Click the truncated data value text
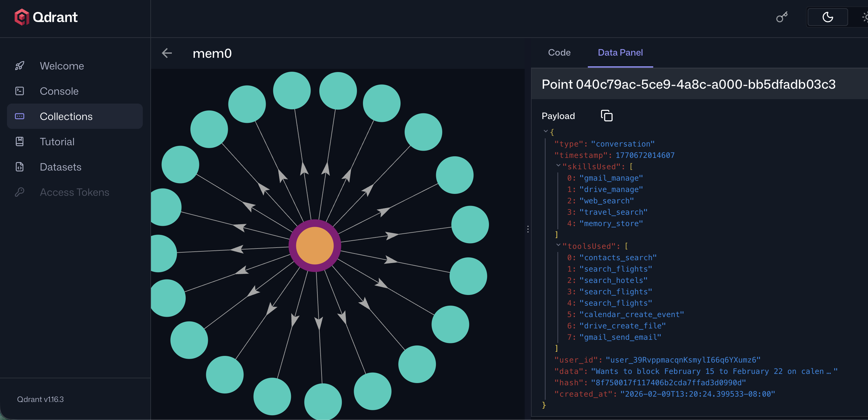Viewport: 868px width, 420px height. click(714, 371)
